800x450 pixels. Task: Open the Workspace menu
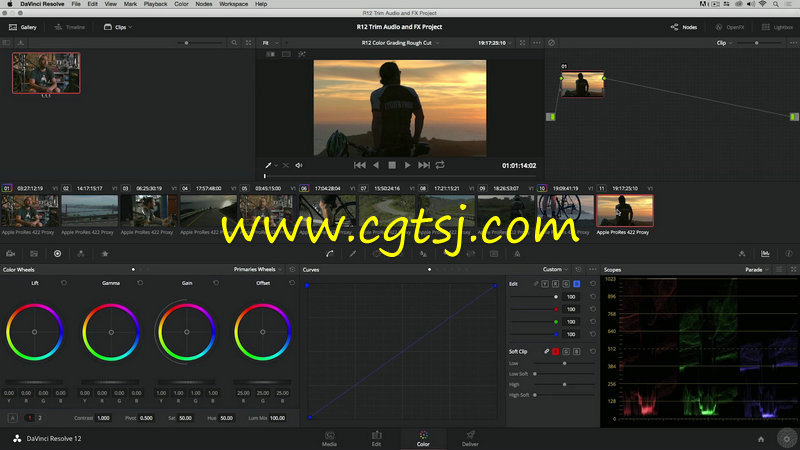pyautogui.click(x=233, y=4)
